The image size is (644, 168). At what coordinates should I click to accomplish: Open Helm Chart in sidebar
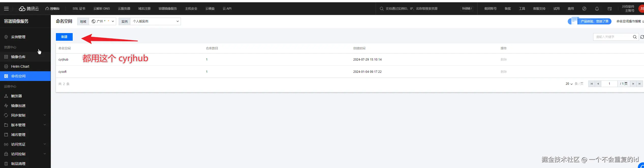pos(25,66)
